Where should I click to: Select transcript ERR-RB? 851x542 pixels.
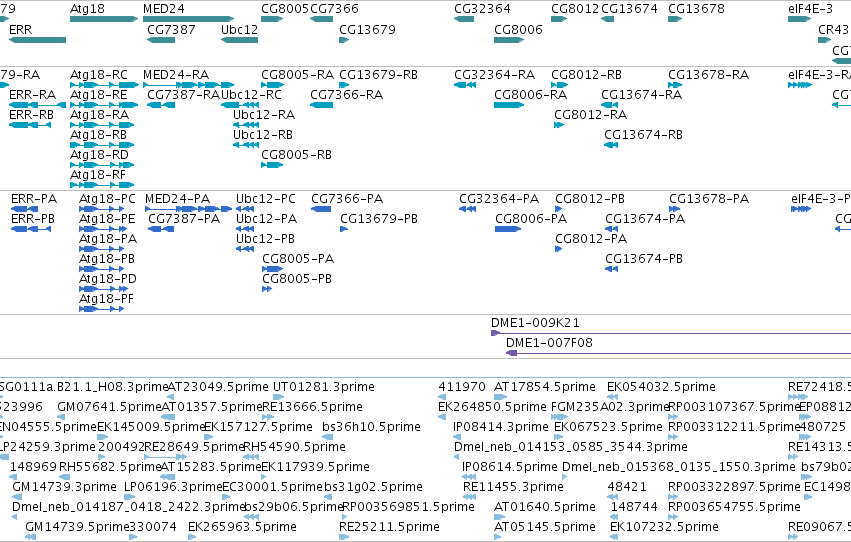[x=31, y=115]
